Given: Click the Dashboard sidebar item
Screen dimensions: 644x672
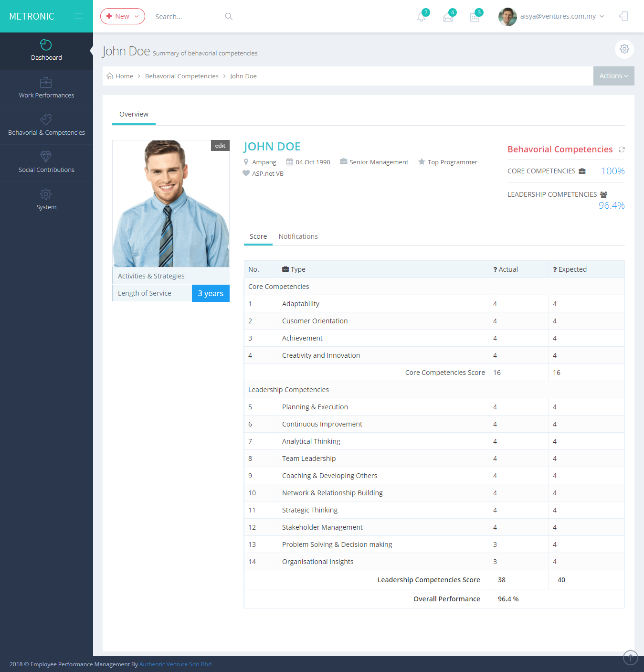Looking at the screenshot, I should (x=46, y=51).
